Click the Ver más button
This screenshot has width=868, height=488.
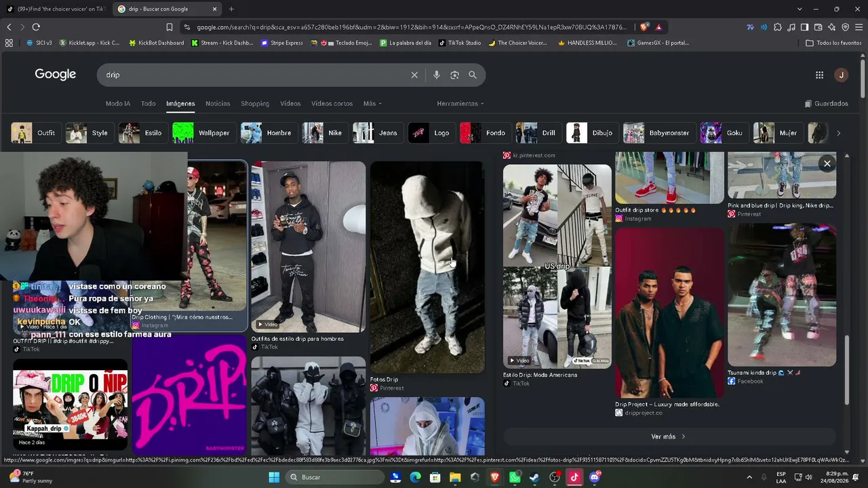point(669,436)
